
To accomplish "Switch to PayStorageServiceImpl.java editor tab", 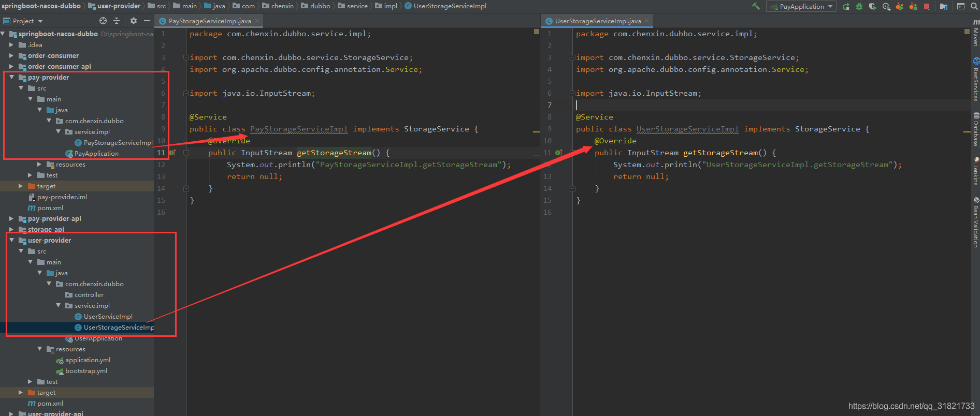I will click(209, 21).
